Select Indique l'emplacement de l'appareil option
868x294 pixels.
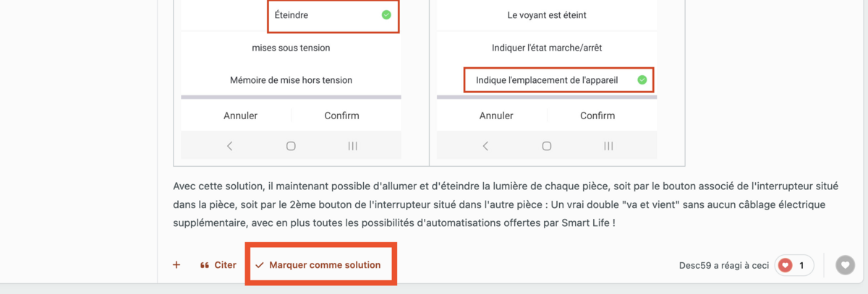(x=558, y=80)
